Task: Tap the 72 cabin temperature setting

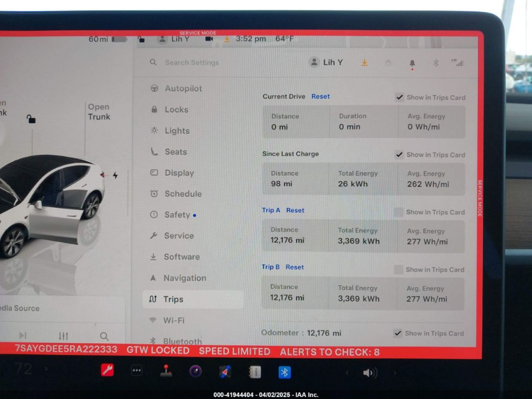Action: [x=23, y=369]
